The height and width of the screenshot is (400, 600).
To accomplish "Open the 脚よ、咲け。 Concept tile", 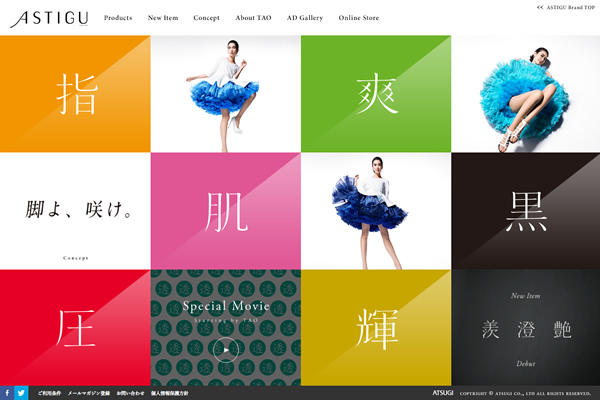I will pyautogui.click(x=75, y=211).
